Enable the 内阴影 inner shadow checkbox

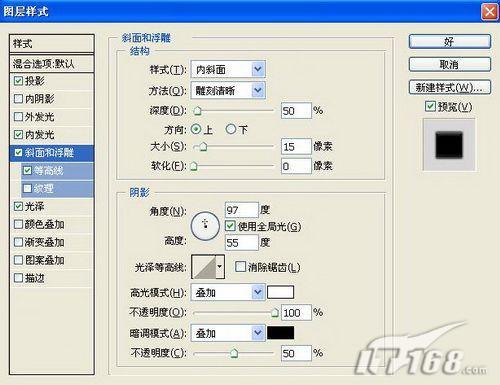(18, 99)
